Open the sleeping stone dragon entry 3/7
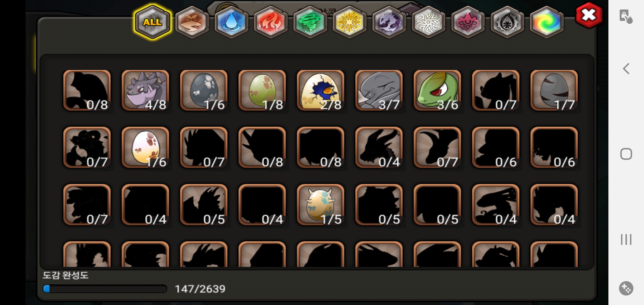Screen dimensions: 644x305 pyautogui.click(x=379, y=90)
